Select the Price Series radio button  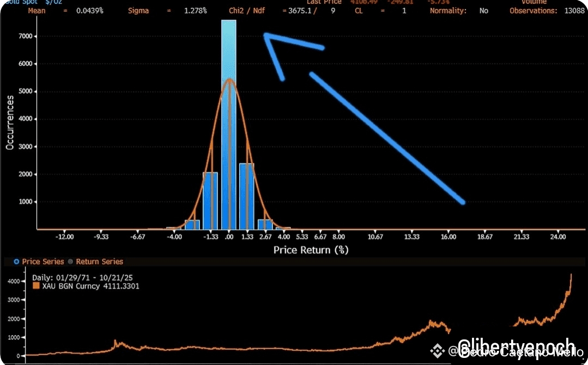16,261
